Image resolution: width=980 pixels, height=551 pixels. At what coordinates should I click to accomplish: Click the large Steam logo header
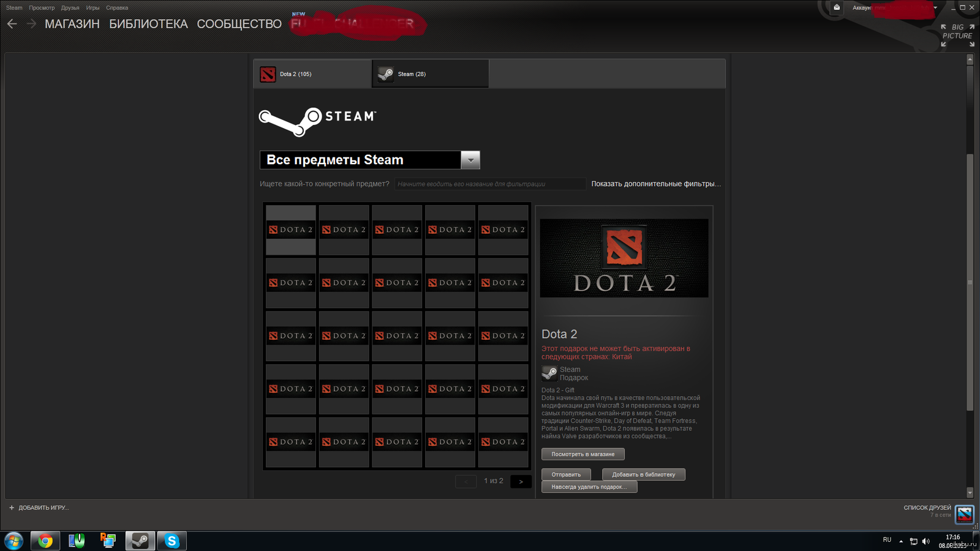[x=317, y=121]
